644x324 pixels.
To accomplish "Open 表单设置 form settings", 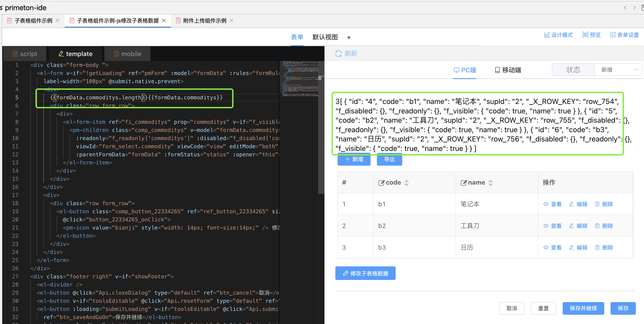I will pos(624,35).
